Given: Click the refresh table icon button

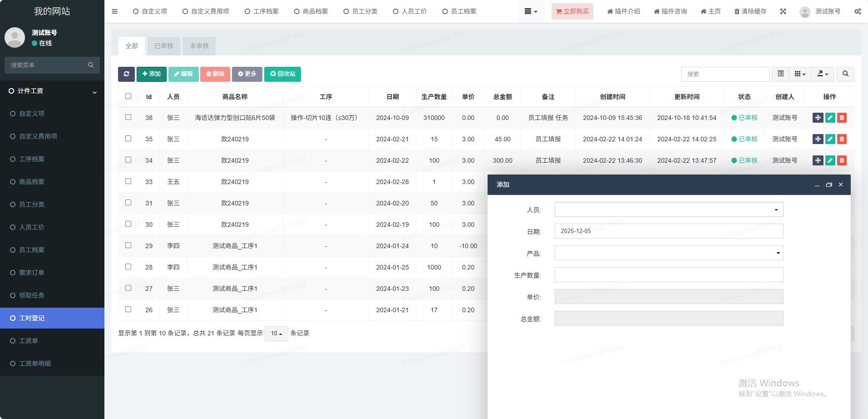Looking at the screenshot, I should click(126, 74).
